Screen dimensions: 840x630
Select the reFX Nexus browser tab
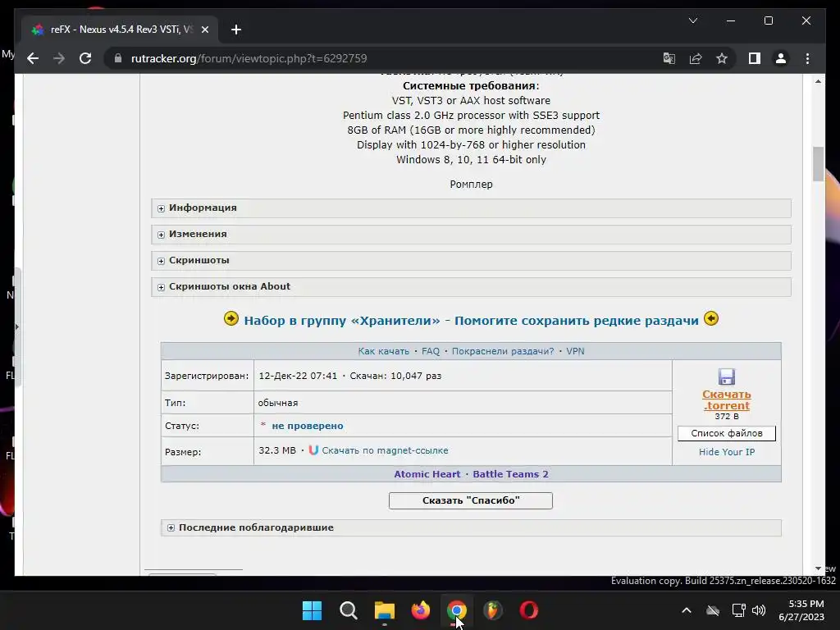[x=121, y=30]
